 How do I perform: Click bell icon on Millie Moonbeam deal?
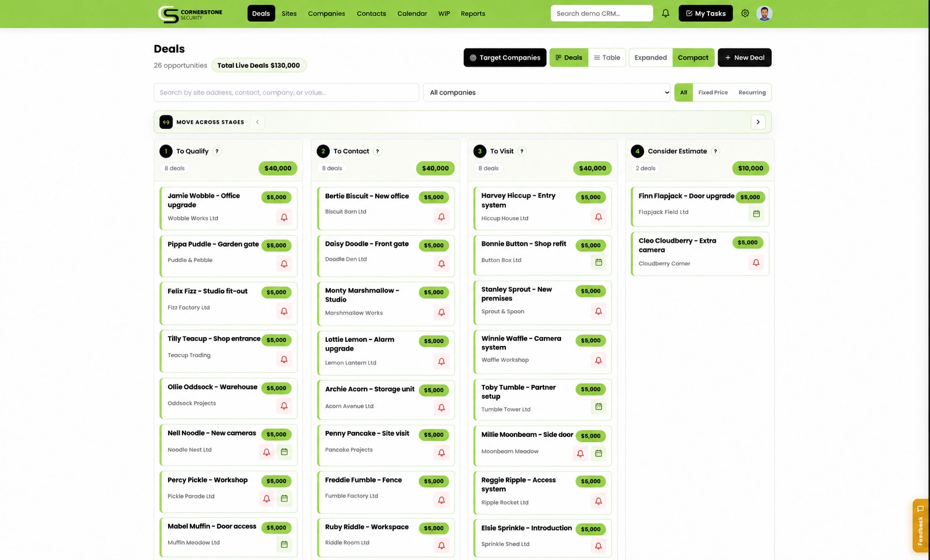click(580, 454)
